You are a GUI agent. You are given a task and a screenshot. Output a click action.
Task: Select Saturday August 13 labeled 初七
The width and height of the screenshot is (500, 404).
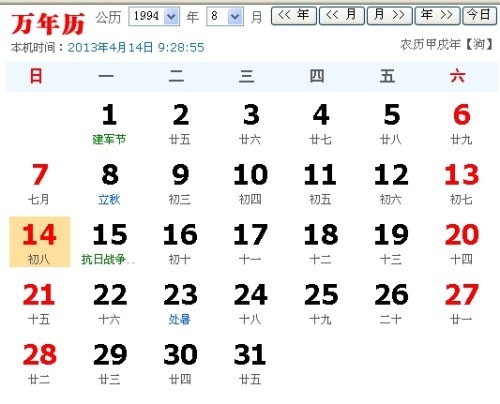pos(461,183)
